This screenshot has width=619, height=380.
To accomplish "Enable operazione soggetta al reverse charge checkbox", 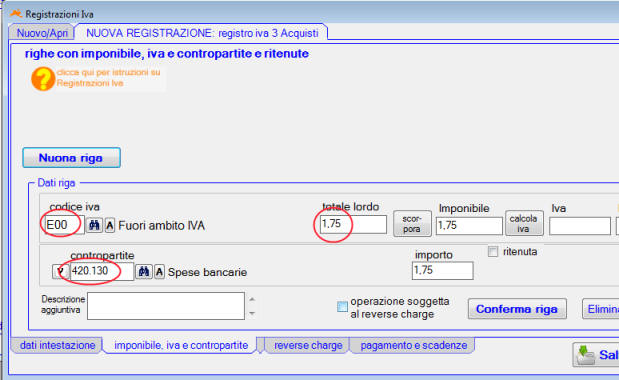I will pos(342,307).
